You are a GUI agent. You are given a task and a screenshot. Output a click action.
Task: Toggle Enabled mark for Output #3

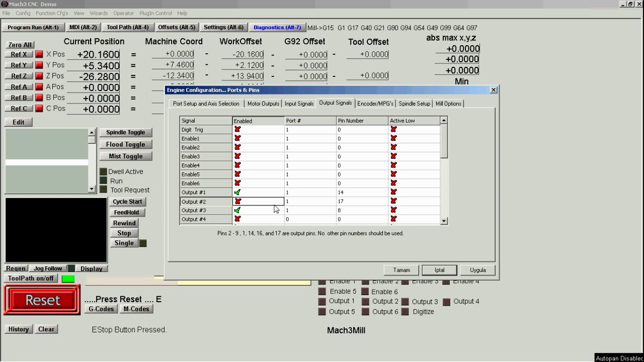point(237,210)
